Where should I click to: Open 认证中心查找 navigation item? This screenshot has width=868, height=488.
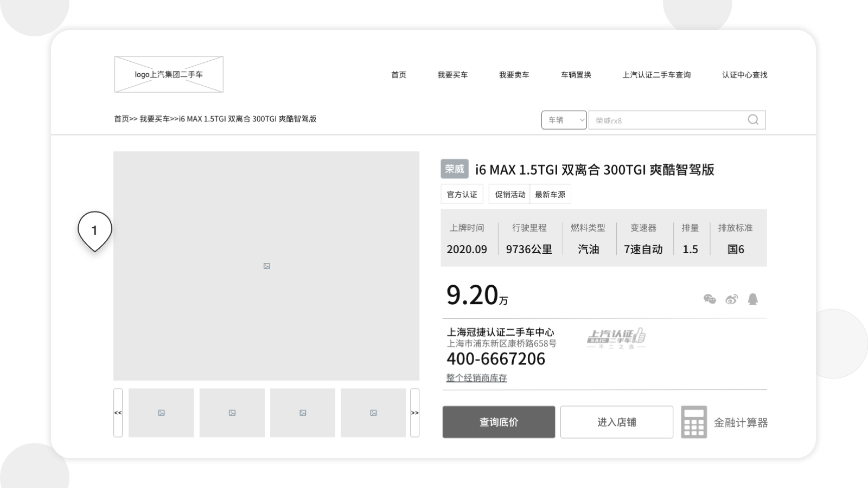744,75
